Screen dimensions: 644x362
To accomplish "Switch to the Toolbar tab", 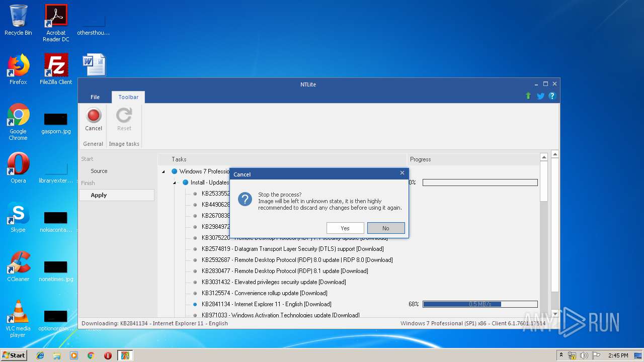I will pos(128,97).
